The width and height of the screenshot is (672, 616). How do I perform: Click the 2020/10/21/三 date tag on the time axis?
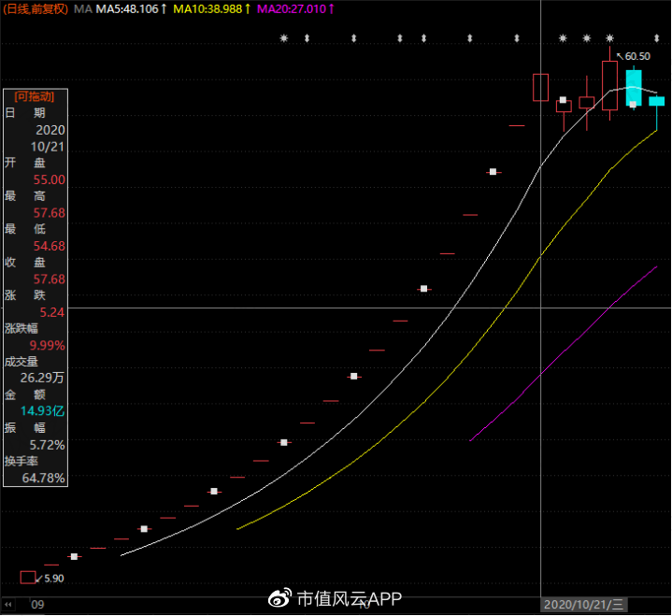pos(584,605)
